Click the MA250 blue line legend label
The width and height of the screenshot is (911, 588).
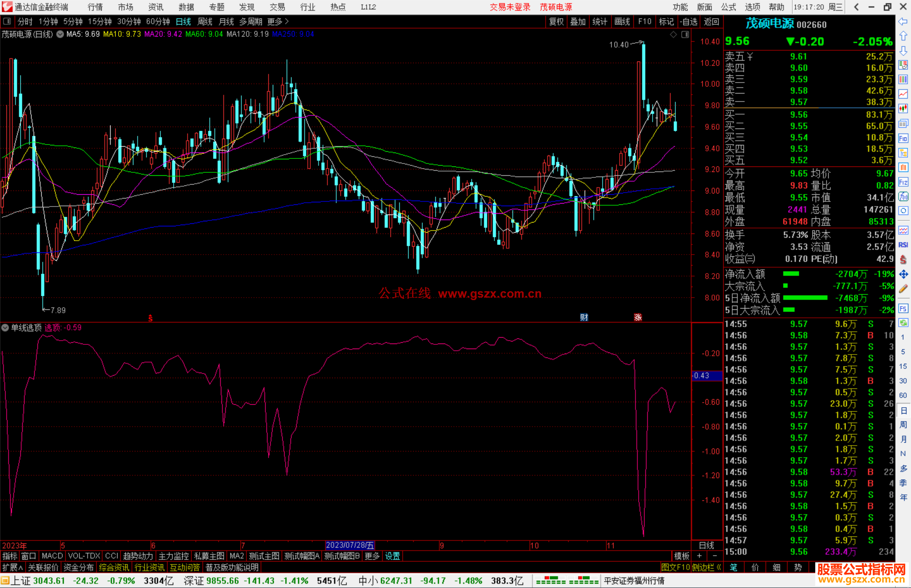tap(293, 34)
